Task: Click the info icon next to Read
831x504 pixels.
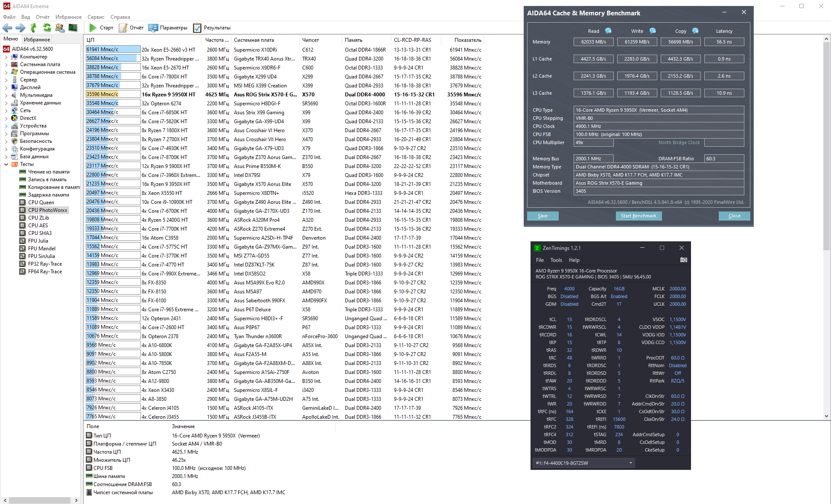Action: (x=608, y=31)
